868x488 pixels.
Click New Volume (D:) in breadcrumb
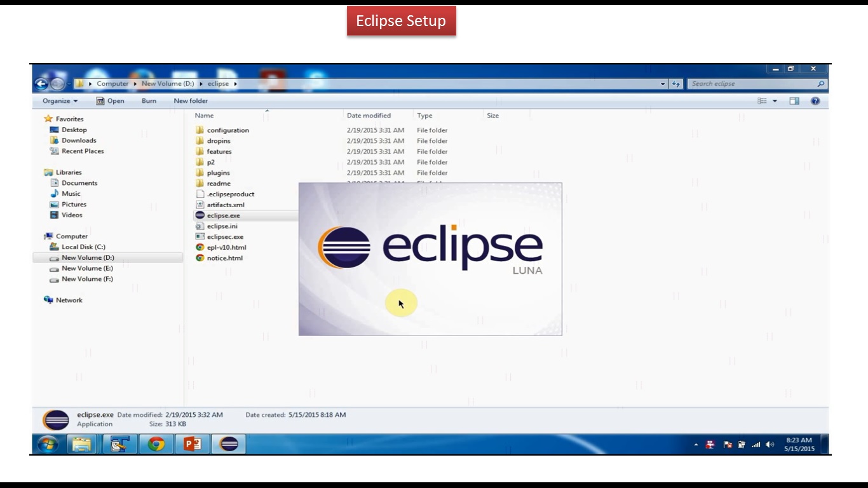(x=168, y=84)
